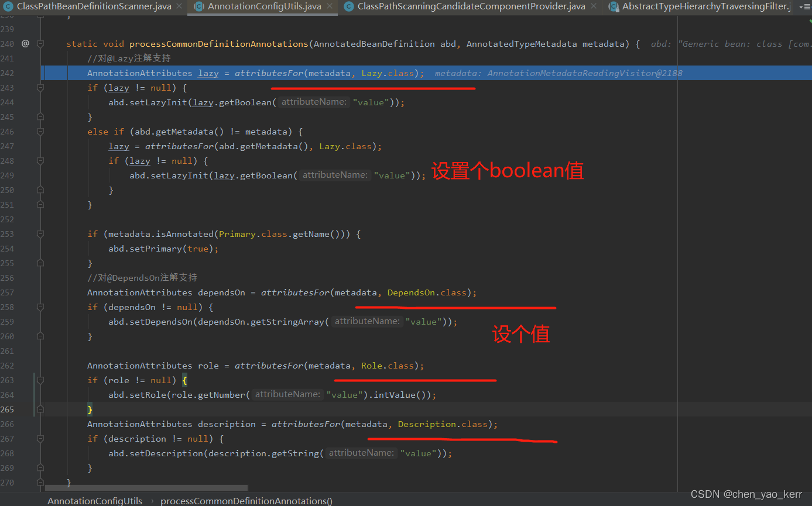Click the fold end marker on line 251
Screen dimensions: 812x506
(40, 205)
